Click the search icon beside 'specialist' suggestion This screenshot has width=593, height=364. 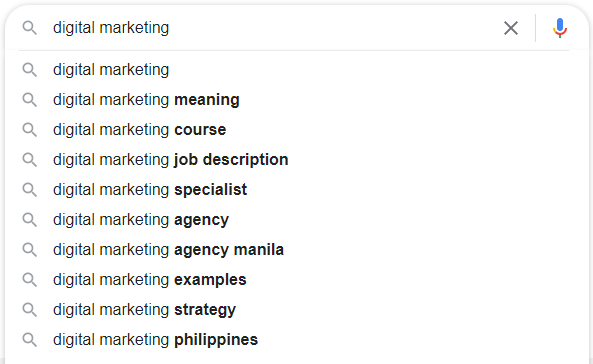tap(29, 190)
